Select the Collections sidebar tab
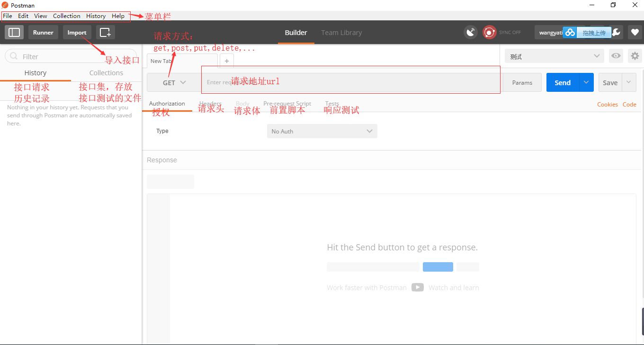 pyautogui.click(x=106, y=73)
